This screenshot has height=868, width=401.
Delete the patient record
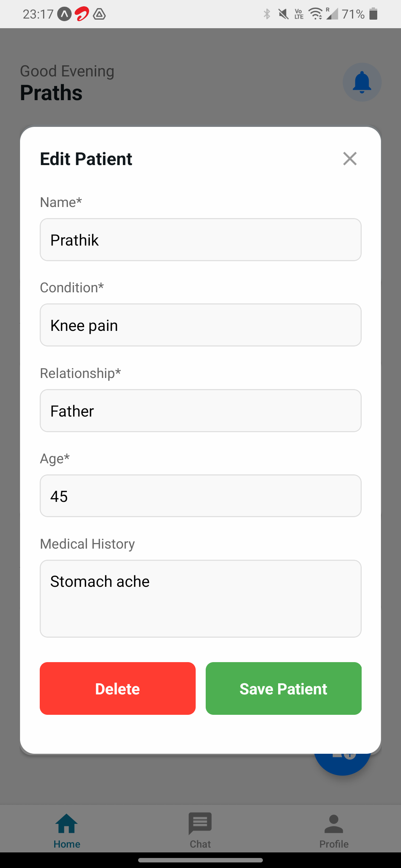118,688
